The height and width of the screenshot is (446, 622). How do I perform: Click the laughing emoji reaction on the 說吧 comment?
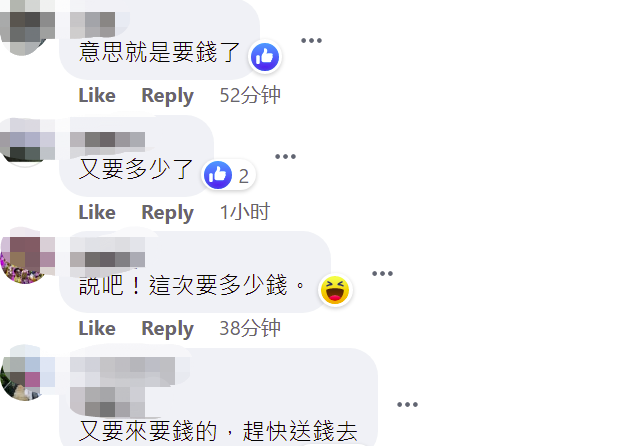point(335,290)
